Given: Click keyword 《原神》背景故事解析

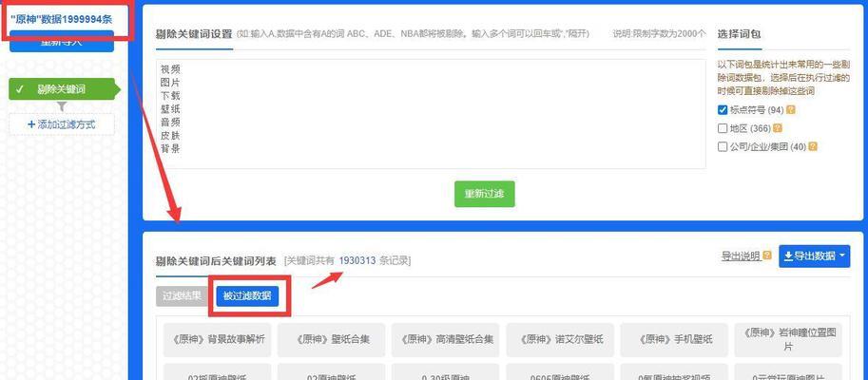Looking at the screenshot, I should [218, 339].
